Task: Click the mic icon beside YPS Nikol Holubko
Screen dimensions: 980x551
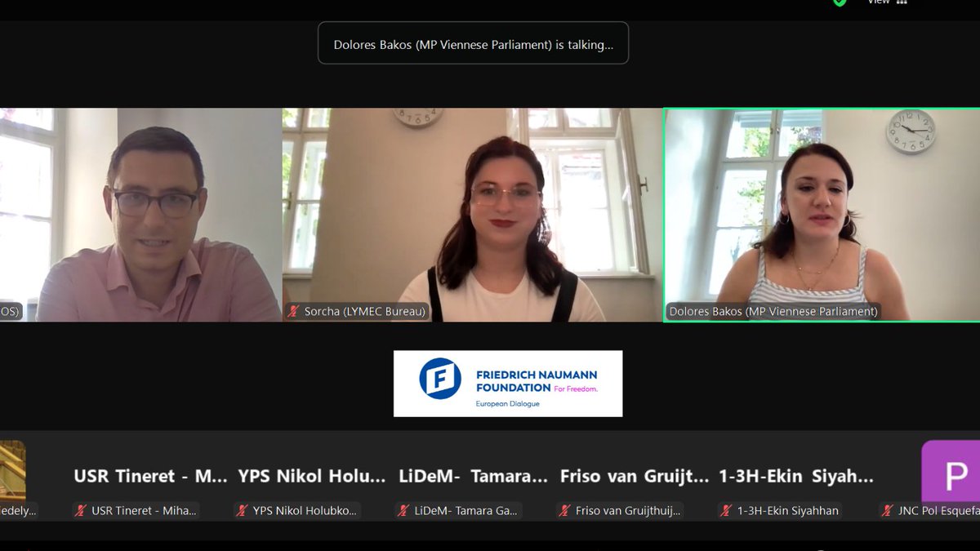Action: click(x=240, y=511)
